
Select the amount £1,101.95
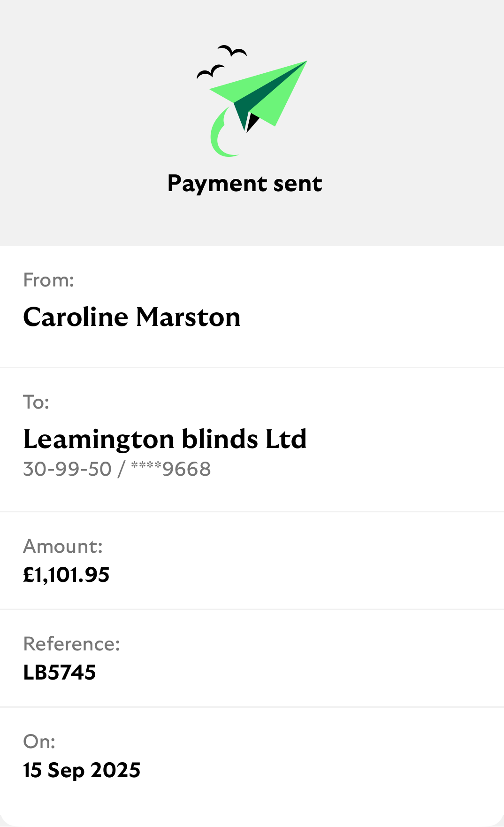pos(66,575)
